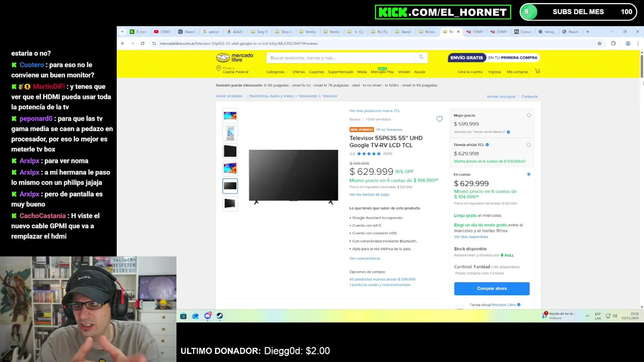Viewport: 644px width, 362px height.
Task: Open Discord taskbar icon
Action: click(207, 316)
